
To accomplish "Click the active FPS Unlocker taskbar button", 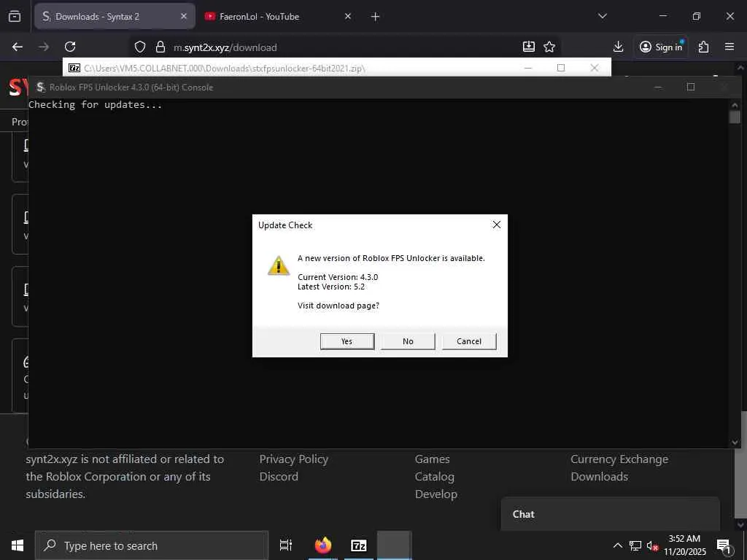I will [394, 545].
